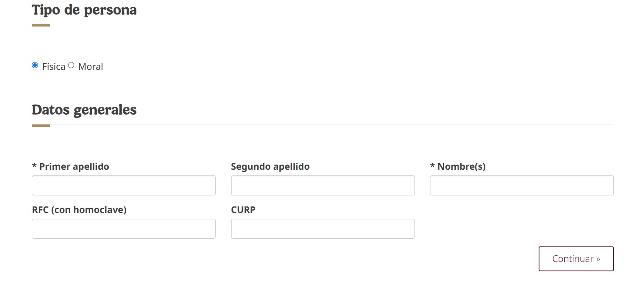The height and width of the screenshot is (286, 644).
Task: Click gold accent bar under Tipo de persona
Action: click(41, 25)
